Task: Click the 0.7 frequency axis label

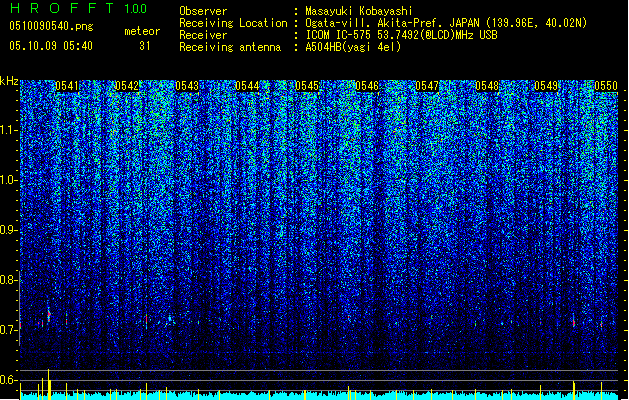Action: tap(8, 330)
